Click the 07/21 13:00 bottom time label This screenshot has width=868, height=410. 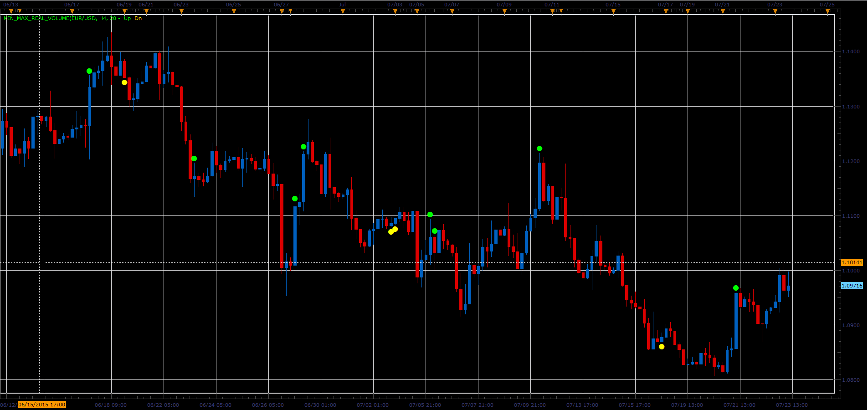[740, 405]
